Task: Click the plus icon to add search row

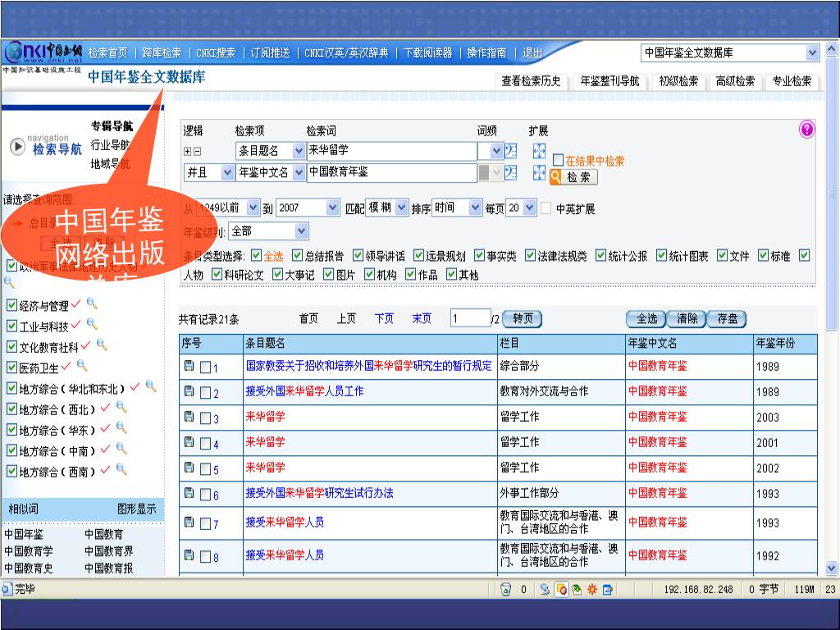Action: click(x=188, y=152)
